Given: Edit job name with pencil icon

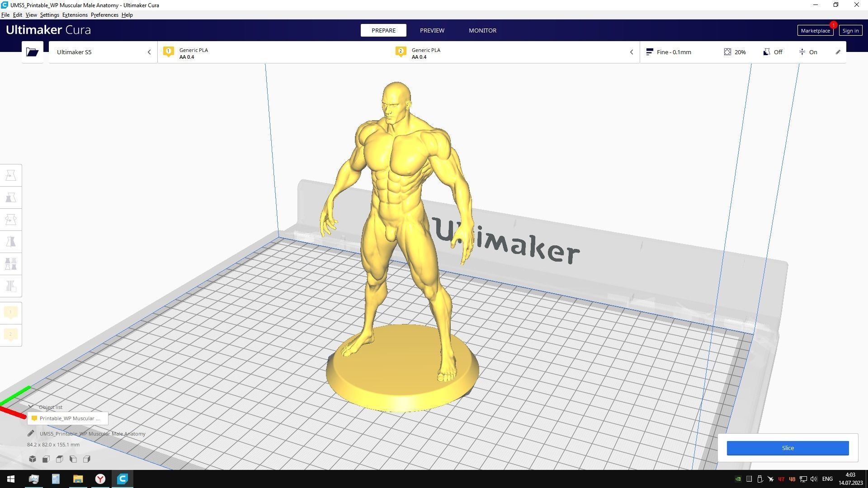Looking at the screenshot, I should [31, 434].
